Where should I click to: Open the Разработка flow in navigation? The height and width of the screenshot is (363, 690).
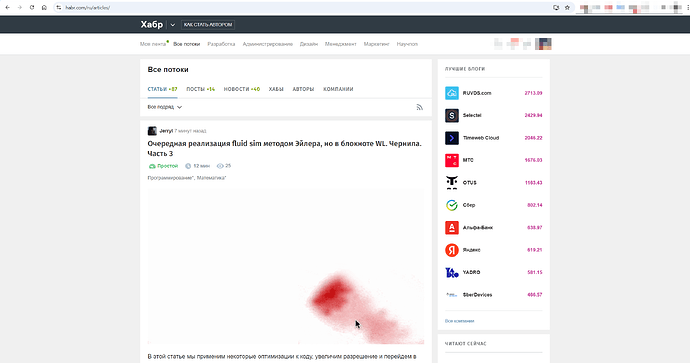tap(221, 44)
